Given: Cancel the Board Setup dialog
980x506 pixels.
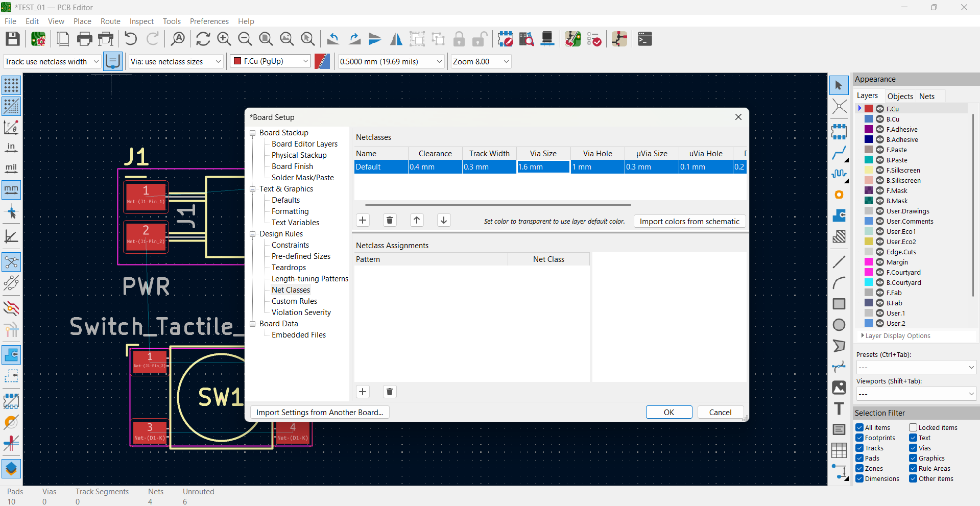Looking at the screenshot, I should pos(720,412).
